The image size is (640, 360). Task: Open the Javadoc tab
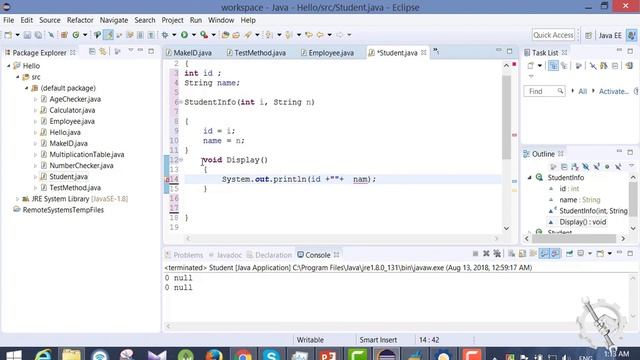pyautogui.click(x=225, y=255)
